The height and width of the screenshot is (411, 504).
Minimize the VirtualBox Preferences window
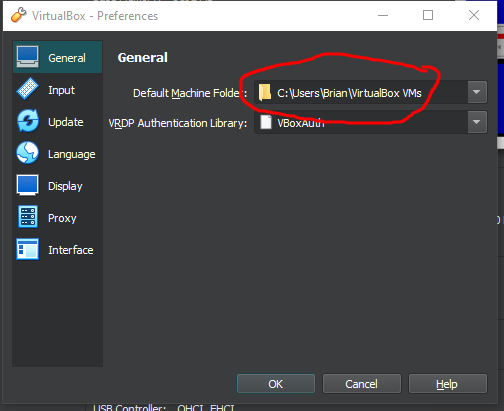coord(383,15)
